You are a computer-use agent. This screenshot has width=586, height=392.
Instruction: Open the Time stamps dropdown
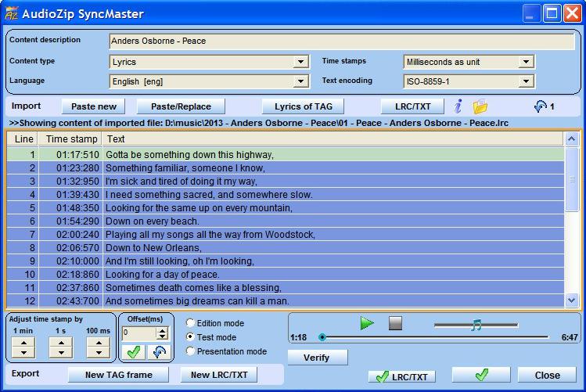tap(526, 62)
